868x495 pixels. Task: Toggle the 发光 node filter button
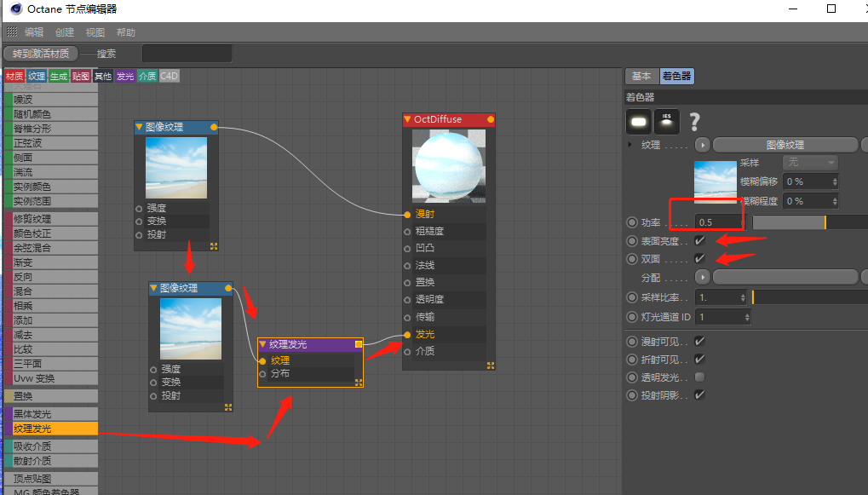(x=125, y=76)
